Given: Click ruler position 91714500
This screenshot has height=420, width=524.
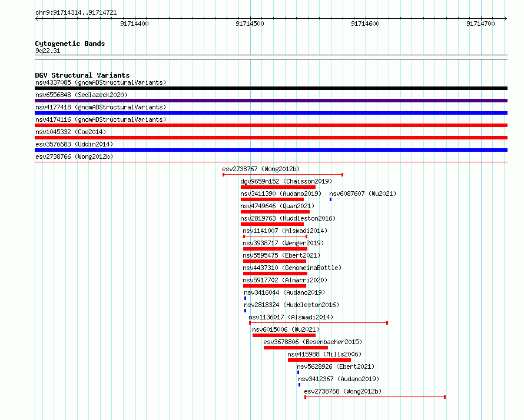Looking at the screenshot, I should (x=250, y=24).
